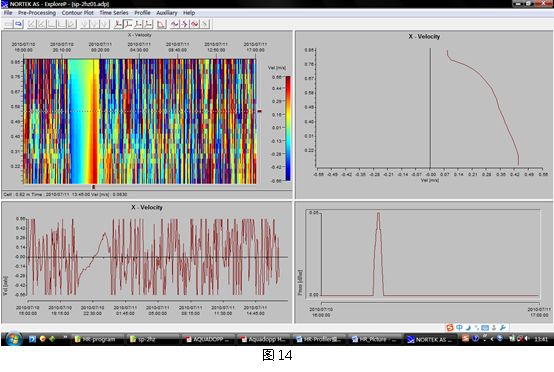Click the wrench icon in the input method bar
554x372 pixels.
502,328
